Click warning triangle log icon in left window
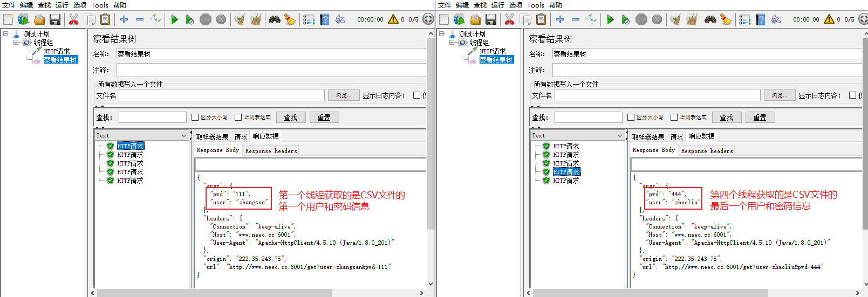Viewport: 868px width, 297px height. coord(393,19)
